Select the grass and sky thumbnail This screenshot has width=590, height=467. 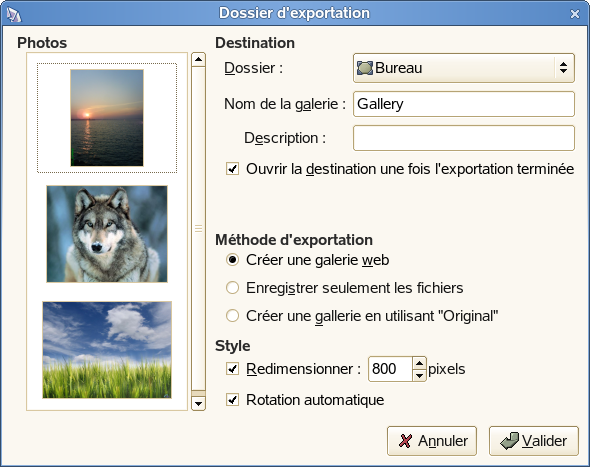(x=107, y=350)
